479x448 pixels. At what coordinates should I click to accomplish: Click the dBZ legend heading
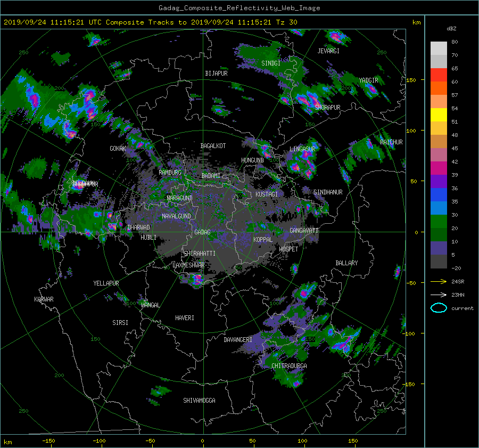[x=451, y=28]
